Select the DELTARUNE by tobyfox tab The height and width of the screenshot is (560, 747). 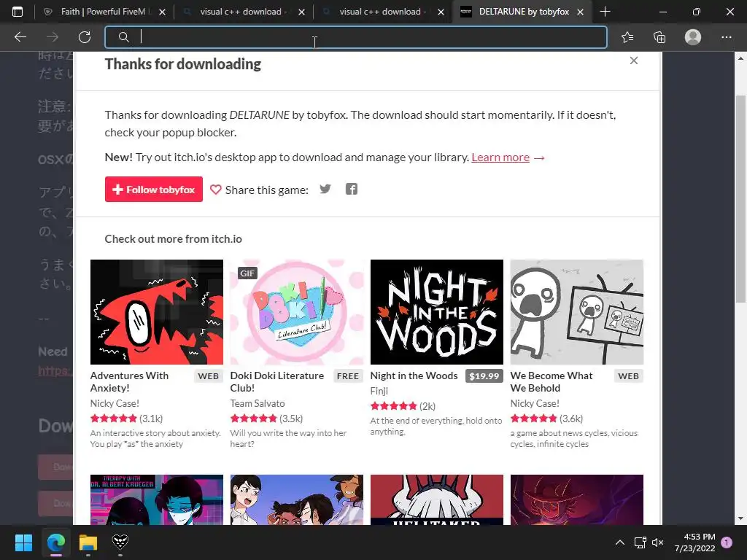(x=522, y=12)
